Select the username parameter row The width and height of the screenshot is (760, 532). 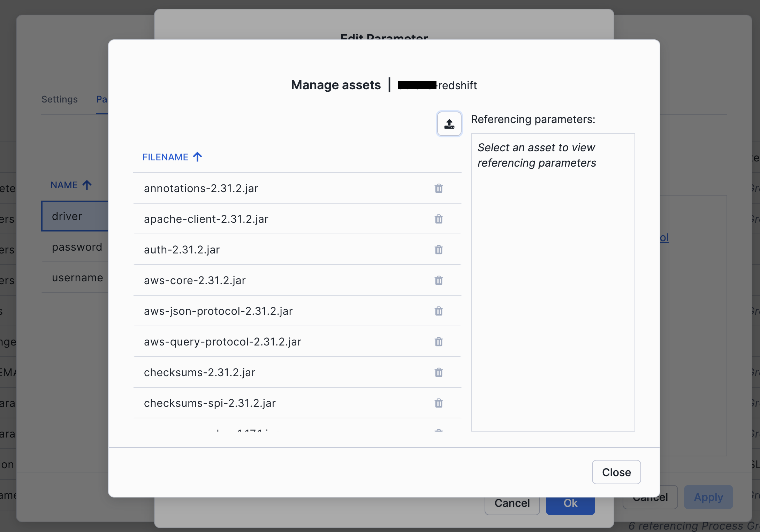[78, 278]
